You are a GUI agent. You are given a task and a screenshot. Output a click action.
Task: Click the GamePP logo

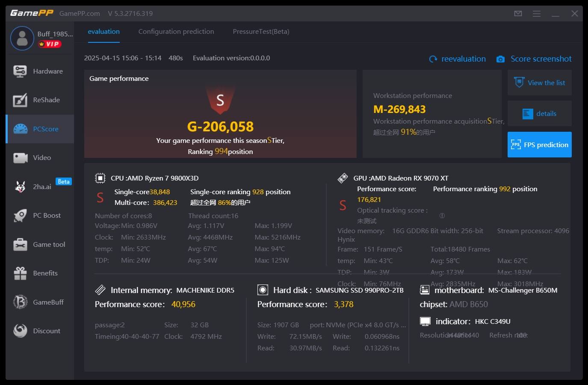[x=32, y=13]
